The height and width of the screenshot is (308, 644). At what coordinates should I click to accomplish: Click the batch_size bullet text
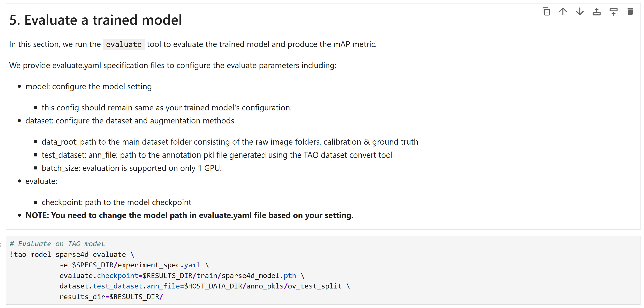click(131, 168)
